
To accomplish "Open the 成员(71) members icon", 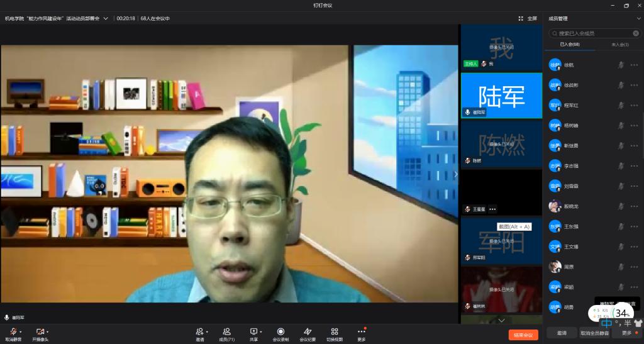I will pos(226,331).
